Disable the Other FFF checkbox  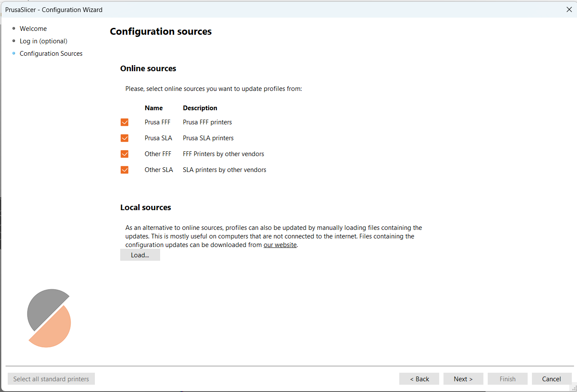(125, 154)
